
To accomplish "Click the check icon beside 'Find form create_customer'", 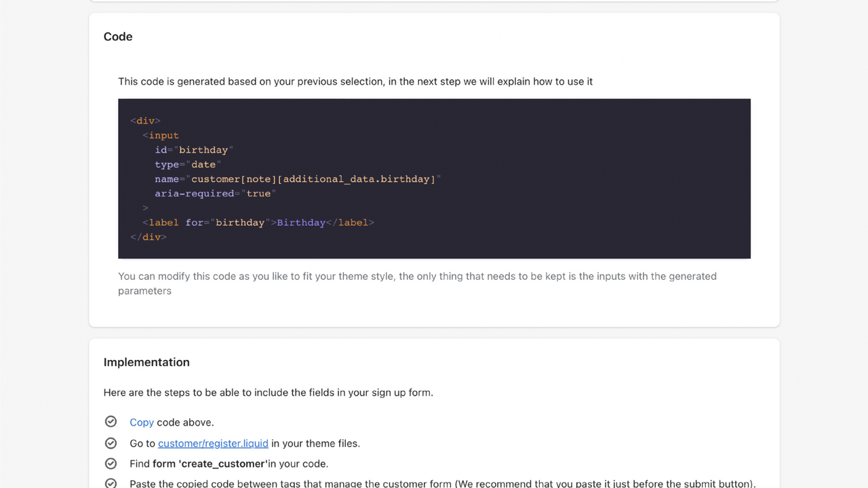I will click(111, 464).
